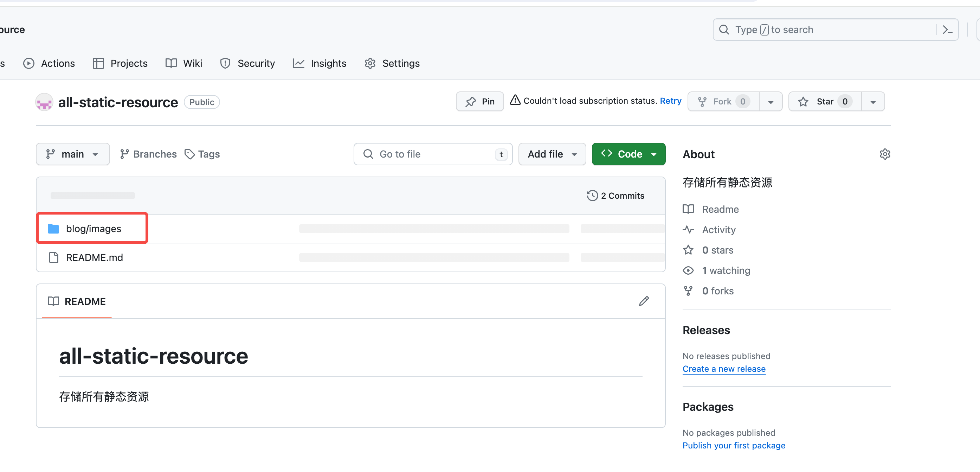The height and width of the screenshot is (472, 980).
Task: Expand the green Code dropdown
Action: click(x=628, y=154)
